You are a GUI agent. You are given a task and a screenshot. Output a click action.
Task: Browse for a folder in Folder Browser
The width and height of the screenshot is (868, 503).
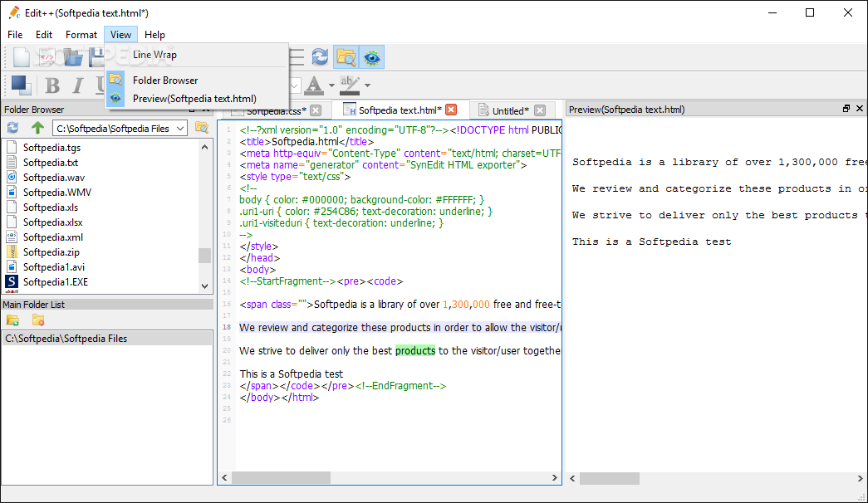click(x=202, y=128)
